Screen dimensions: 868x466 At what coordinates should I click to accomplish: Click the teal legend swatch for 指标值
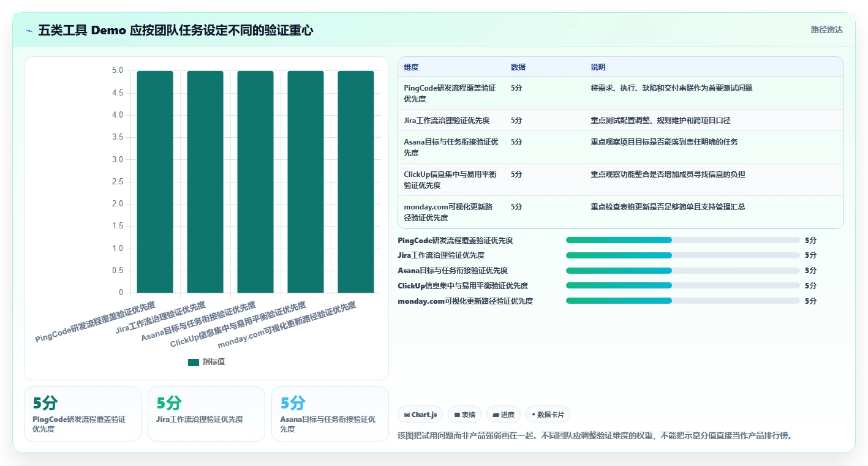pyautogui.click(x=194, y=362)
